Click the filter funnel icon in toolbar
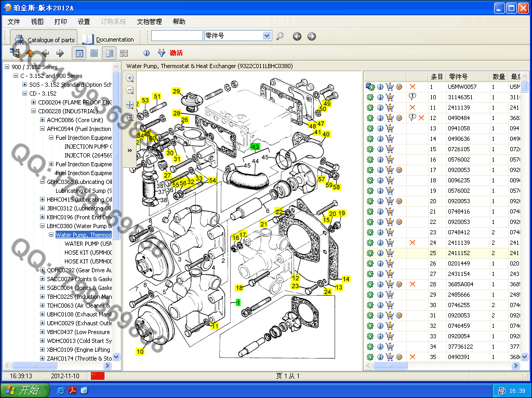Viewport: 532px width, 398px height. click(x=161, y=53)
